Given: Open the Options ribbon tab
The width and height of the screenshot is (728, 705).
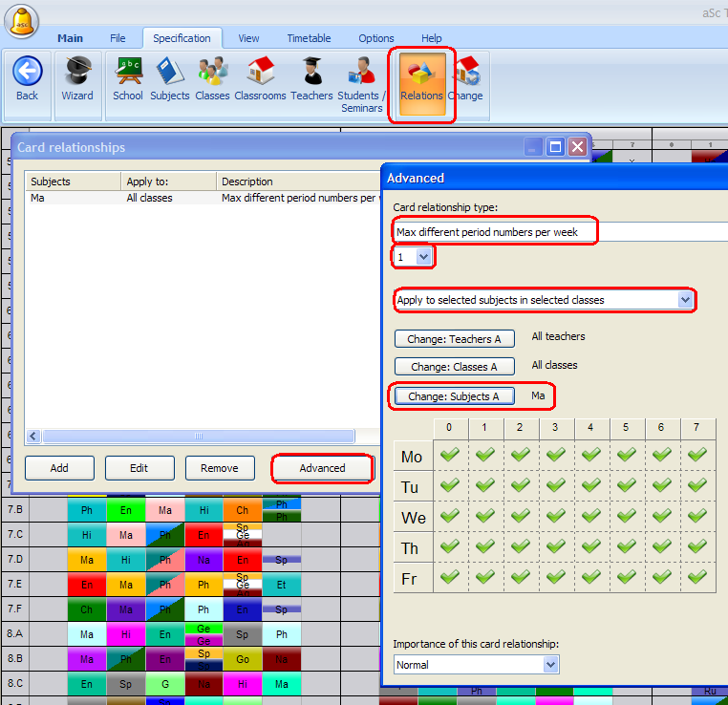Looking at the screenshot, I should pyautogui.click(x=376, y=38).
